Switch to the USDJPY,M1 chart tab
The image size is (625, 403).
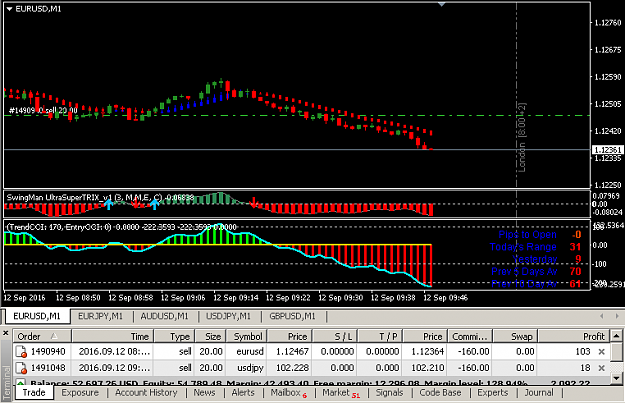click(x=228, y=316)
